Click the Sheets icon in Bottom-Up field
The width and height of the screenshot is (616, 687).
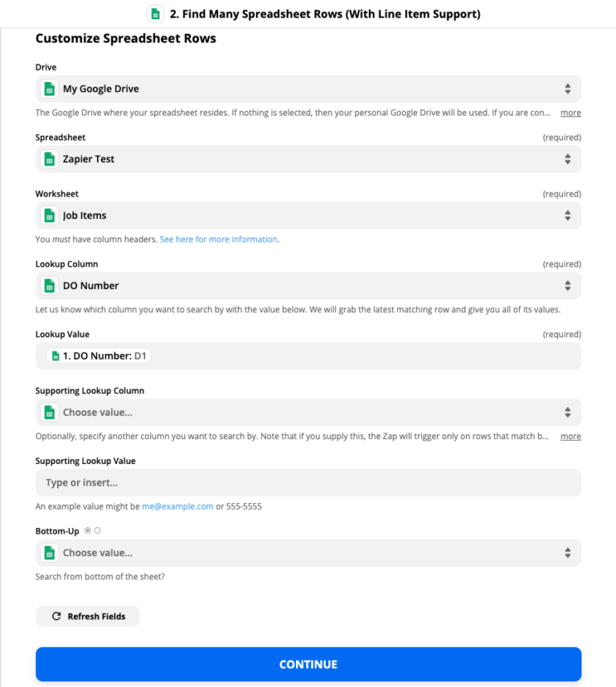[50, 553]
